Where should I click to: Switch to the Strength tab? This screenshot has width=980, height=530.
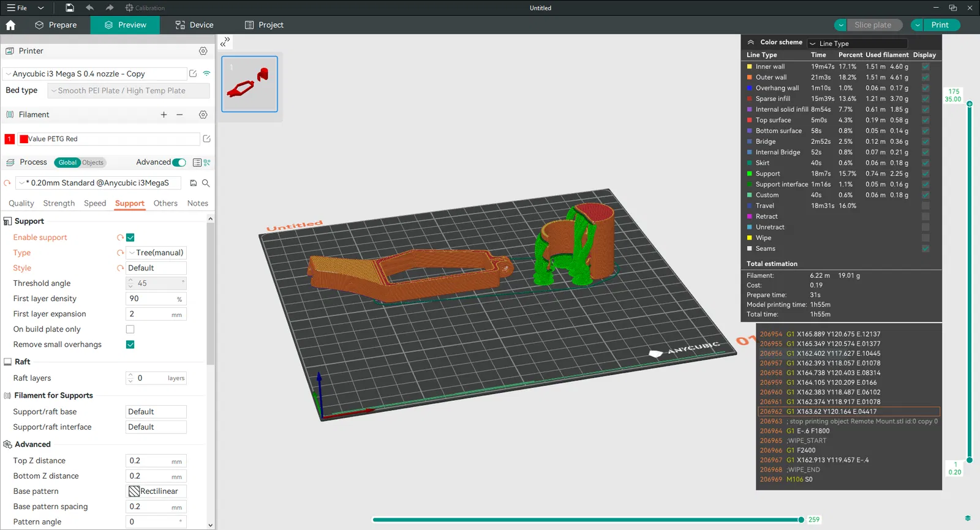[x=59, y=203]
